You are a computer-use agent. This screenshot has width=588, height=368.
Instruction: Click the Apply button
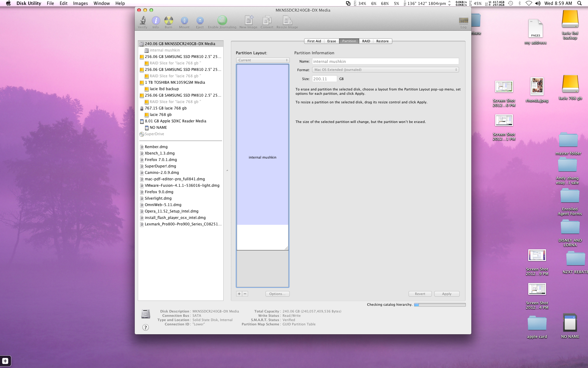[447, 294]
